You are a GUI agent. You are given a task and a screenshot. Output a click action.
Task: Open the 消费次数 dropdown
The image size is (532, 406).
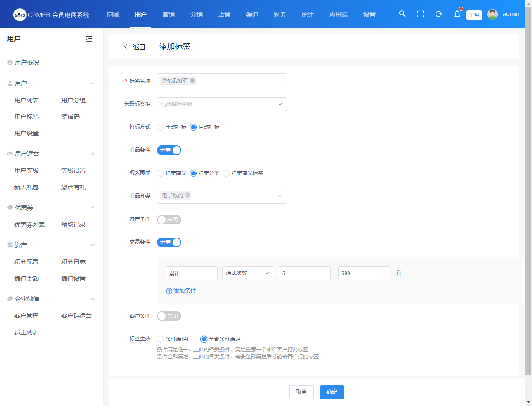[248, 273]
